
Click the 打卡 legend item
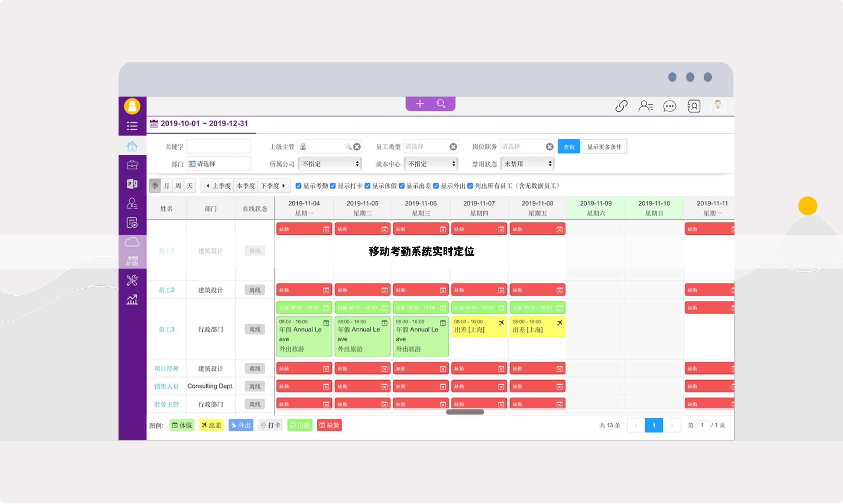tap(270, 425)
